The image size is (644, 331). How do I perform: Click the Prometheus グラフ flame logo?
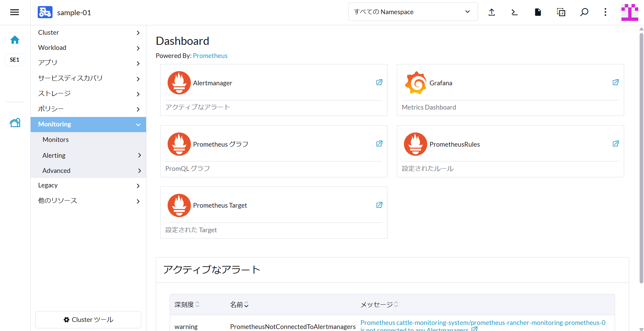[179, 144]
